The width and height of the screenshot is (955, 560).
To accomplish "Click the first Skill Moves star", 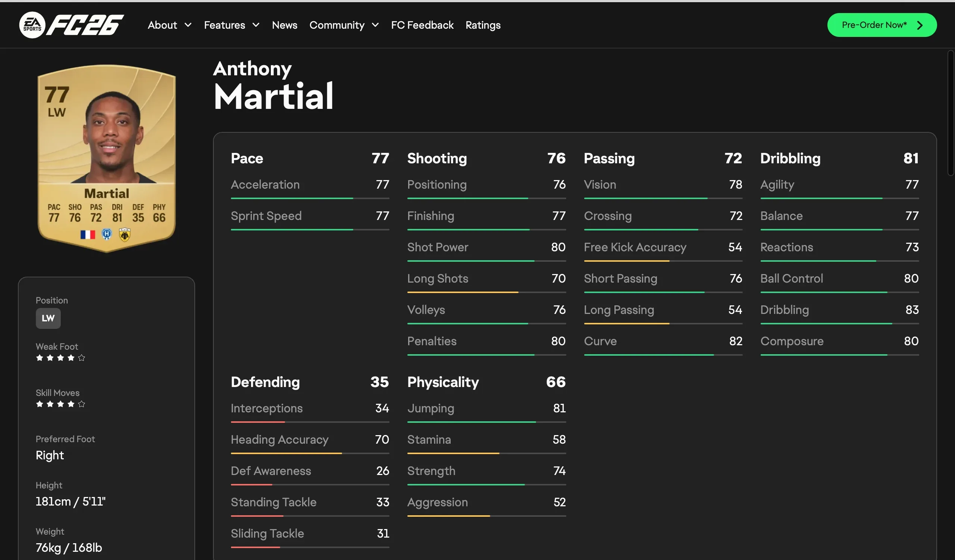I will pyautogui.click(x=40, y=404).
